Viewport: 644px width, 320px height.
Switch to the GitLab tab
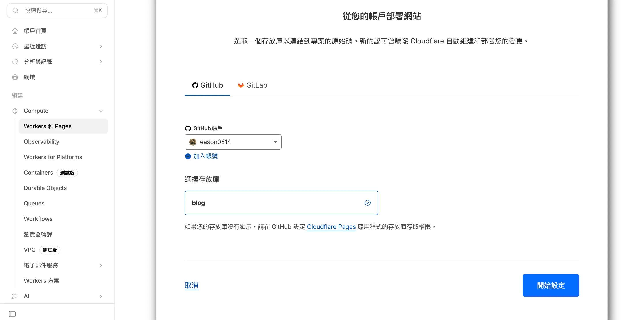pos(252,85)
